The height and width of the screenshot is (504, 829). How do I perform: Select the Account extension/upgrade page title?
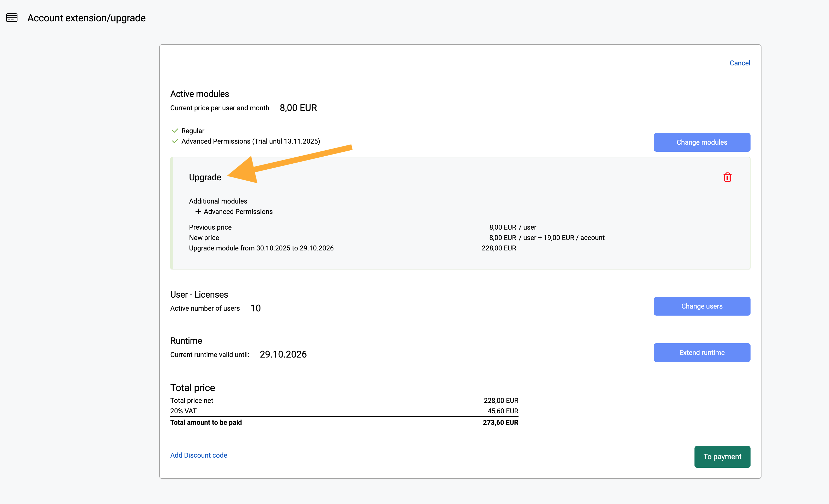pyautogui.click(x=87, y=18)
